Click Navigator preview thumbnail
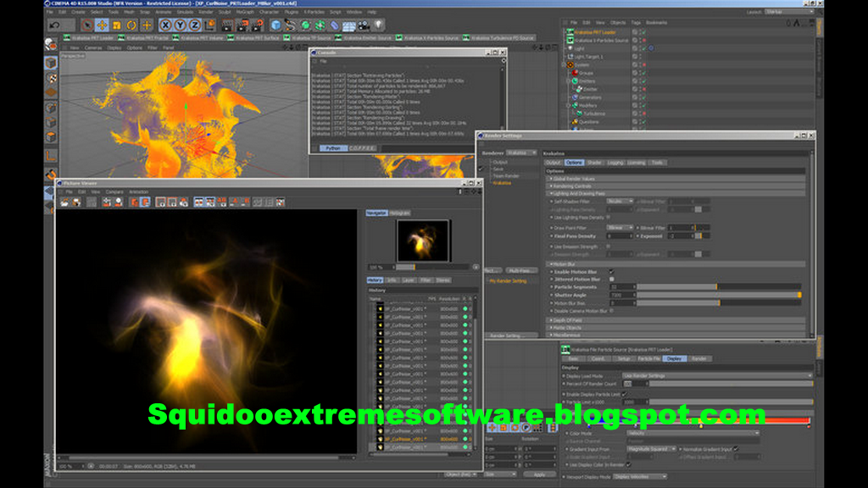868x488 pixels. (423, 241)
